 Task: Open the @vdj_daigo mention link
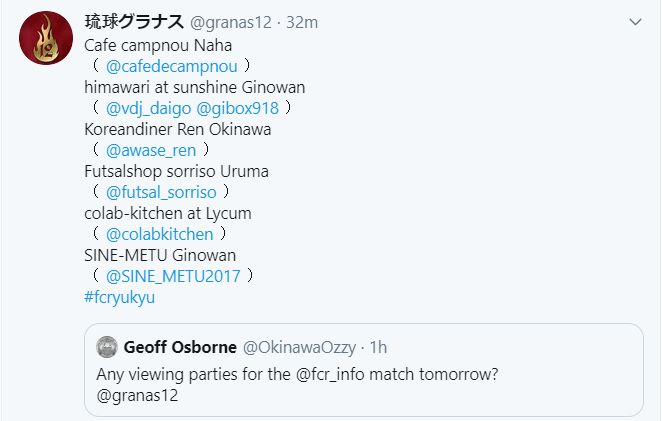point(149,108)
